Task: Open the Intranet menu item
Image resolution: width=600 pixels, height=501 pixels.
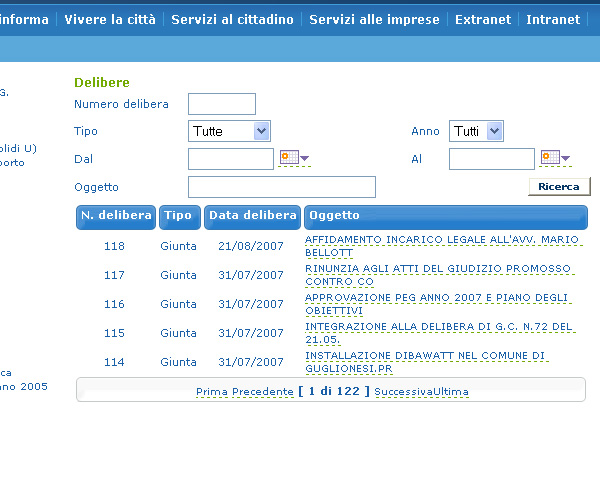Action: (553, 20)
